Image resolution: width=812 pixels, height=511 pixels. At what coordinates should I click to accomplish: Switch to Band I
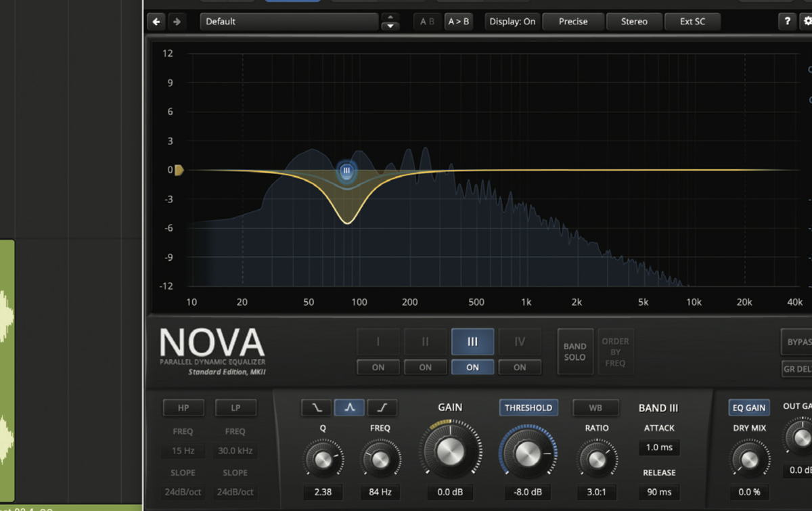point(378,342)
